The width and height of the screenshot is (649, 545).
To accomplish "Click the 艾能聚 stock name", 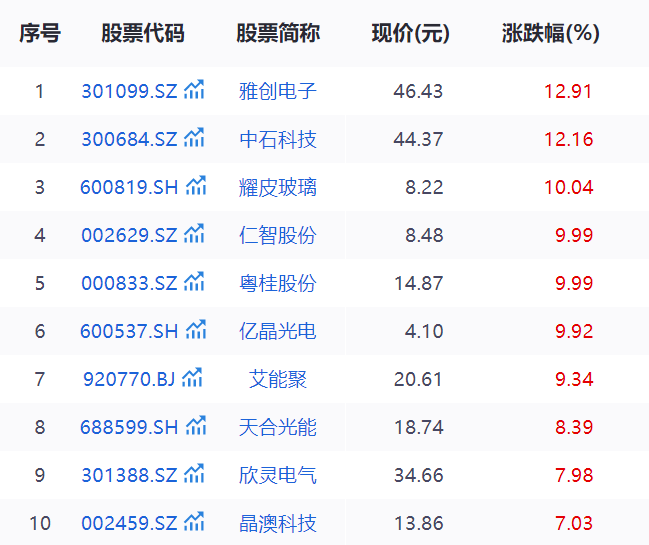I will 278,379.
